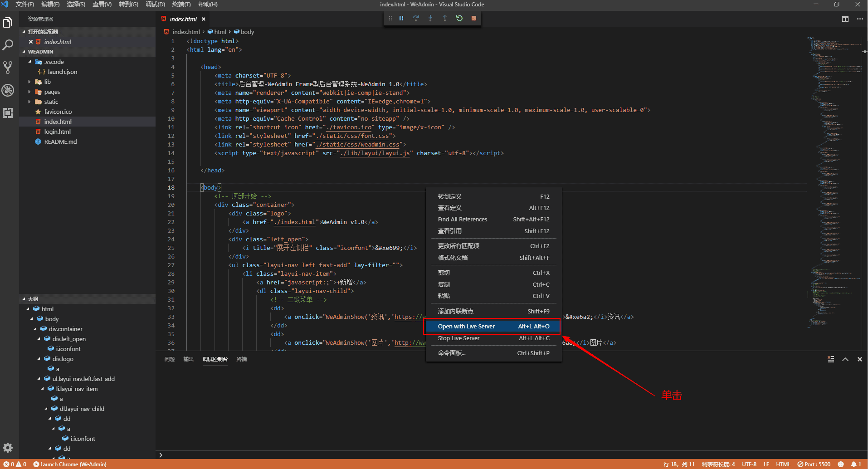Click the Manage gear icon

point(8,448)
